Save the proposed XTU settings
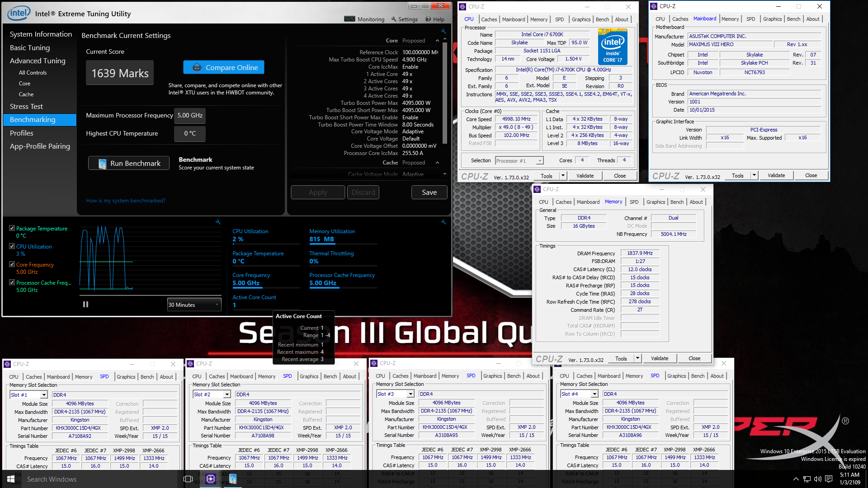This screenshot has height=488, width=868. click(429, 192)
